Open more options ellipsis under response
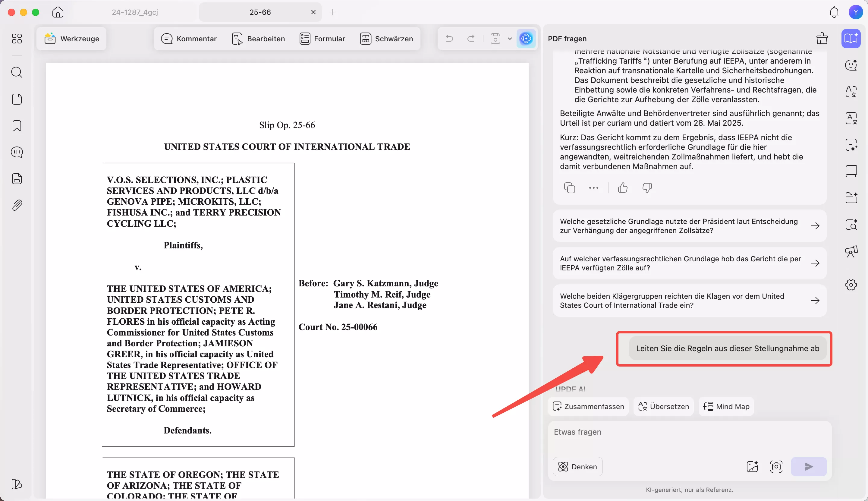Image resolution: width=868 pixels, height=501 pixels. tap(593, 187)
